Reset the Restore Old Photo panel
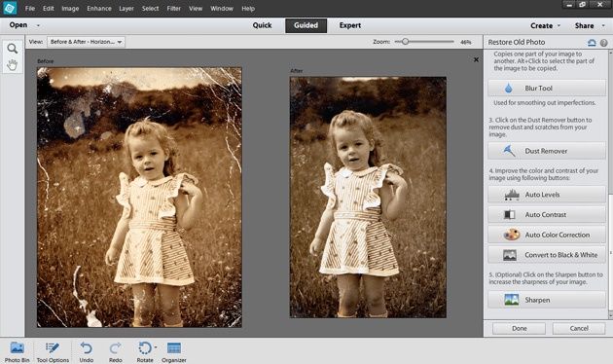The image size is (613, 364). (x=592, y=42)
